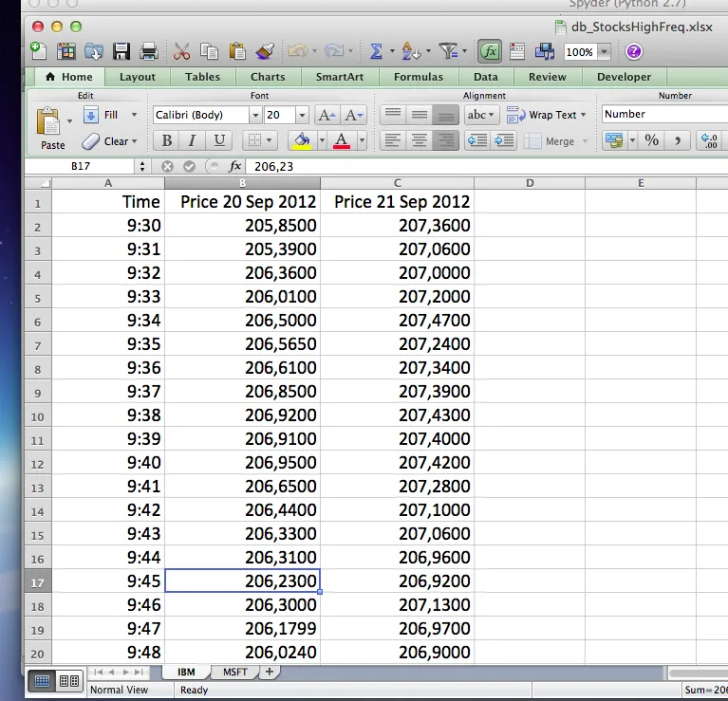The height and width of the screenshot is (701, 728).
Task: Toggle underline formatting
Action: 218,140
